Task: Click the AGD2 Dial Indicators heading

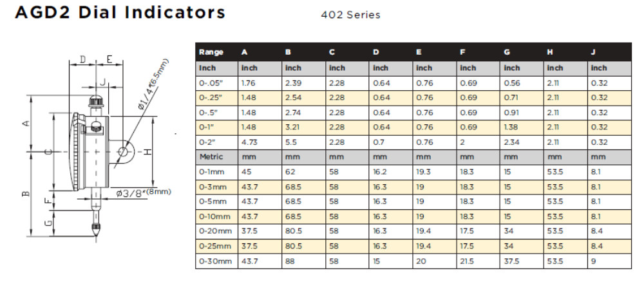Action: (120, 13)
